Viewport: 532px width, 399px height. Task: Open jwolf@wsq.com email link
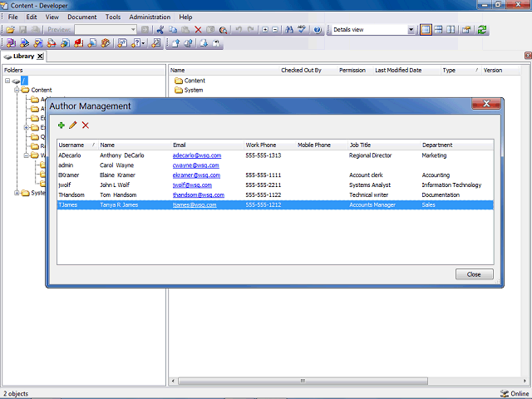[192, 185]
